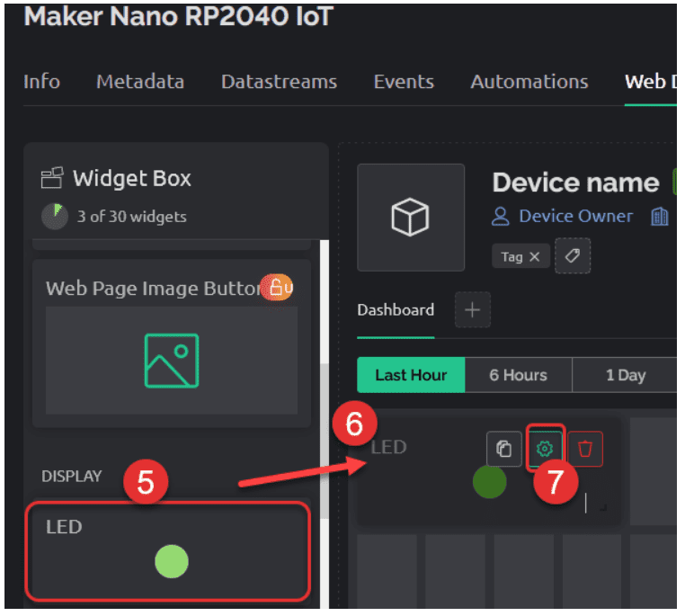Click the Web Page Image Button widget thumbnail

tap(171, 360)
